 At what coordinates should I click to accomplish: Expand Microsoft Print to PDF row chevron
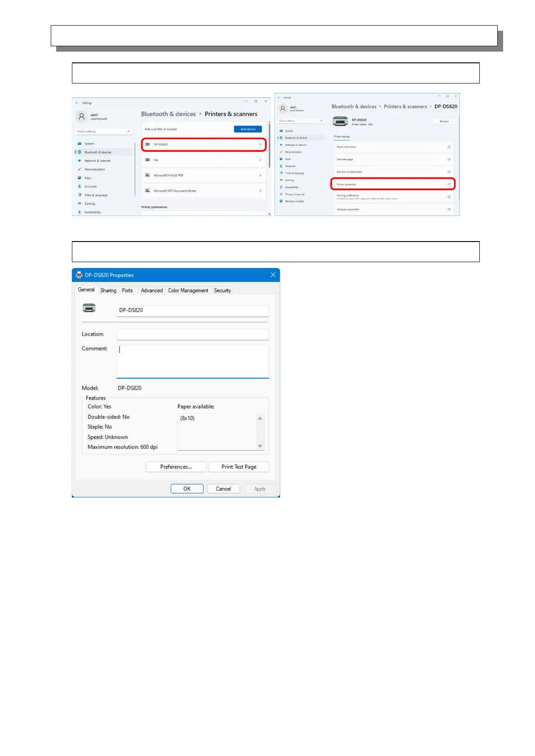point(260,176)
